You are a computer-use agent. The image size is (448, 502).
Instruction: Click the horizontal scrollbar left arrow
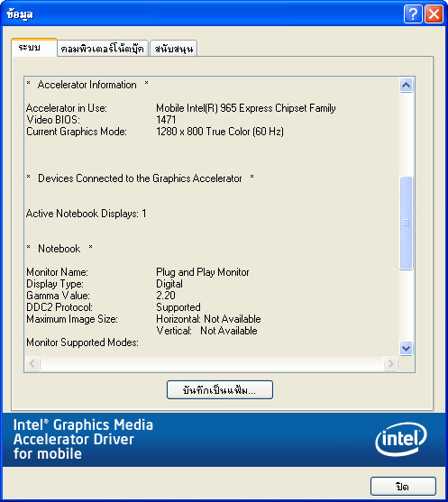32,363
